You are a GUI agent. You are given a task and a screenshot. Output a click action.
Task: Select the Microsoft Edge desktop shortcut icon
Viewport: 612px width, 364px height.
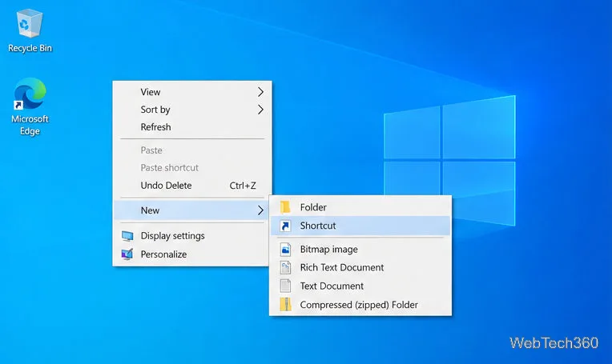coord(30,94)
